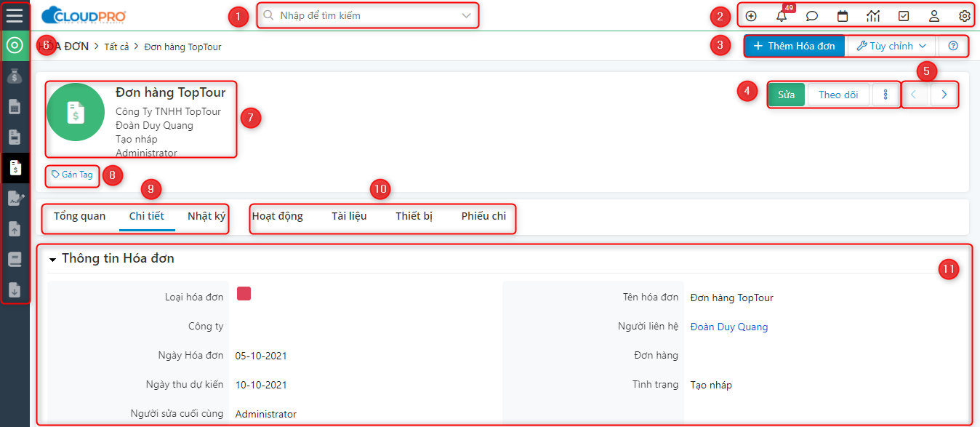Open the Tài liệu tab
Viewport: 980px width, 427px height.
pyautogui.click(x=349, y=216)
